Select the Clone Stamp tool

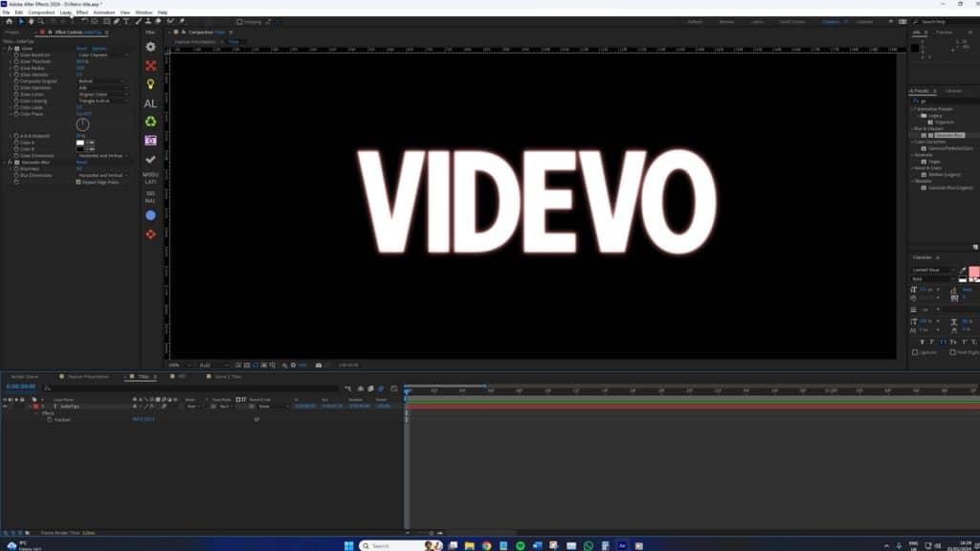coord(148,21)
